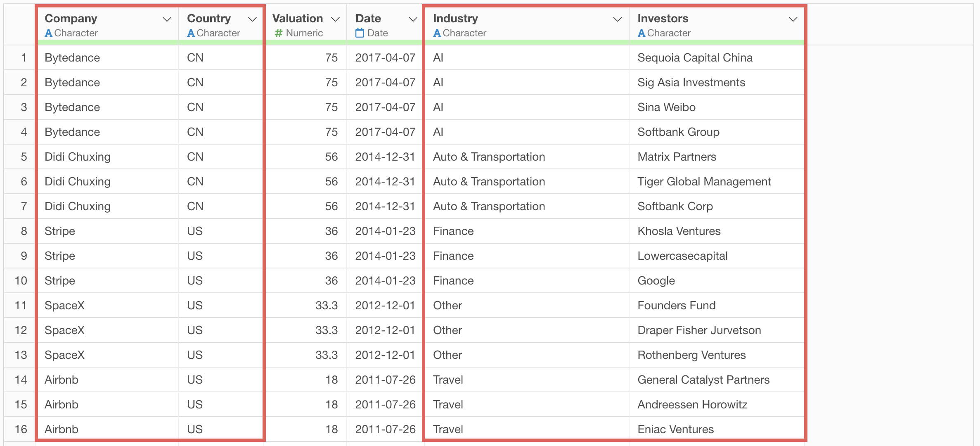Viewport: 980px width, 446px height.
Task: Click the Character type icon under Investors
Action: coord(641,33)
